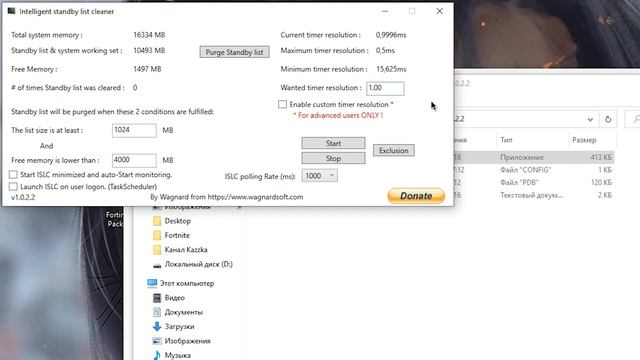640x360 pixels.
Task: Open the Exclusion list button
Action: (x=393, y=151)
